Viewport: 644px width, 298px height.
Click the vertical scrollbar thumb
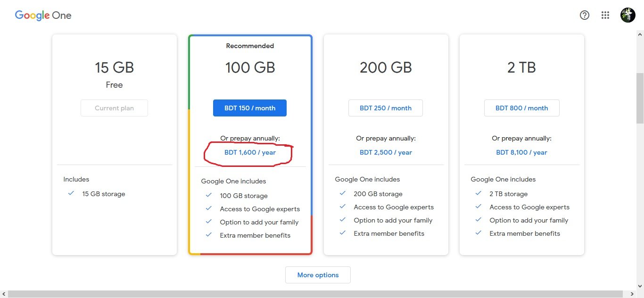(x=640, y=97)
